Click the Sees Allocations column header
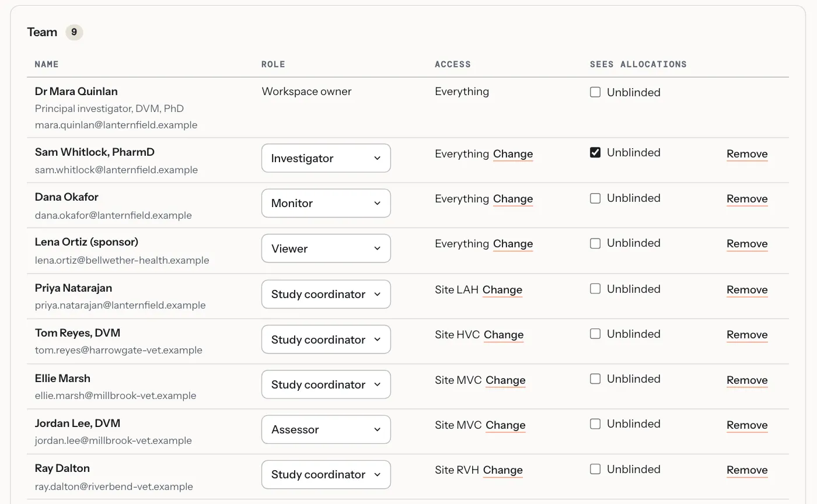The height and width of the screenshot is (504, 817). 638,64
